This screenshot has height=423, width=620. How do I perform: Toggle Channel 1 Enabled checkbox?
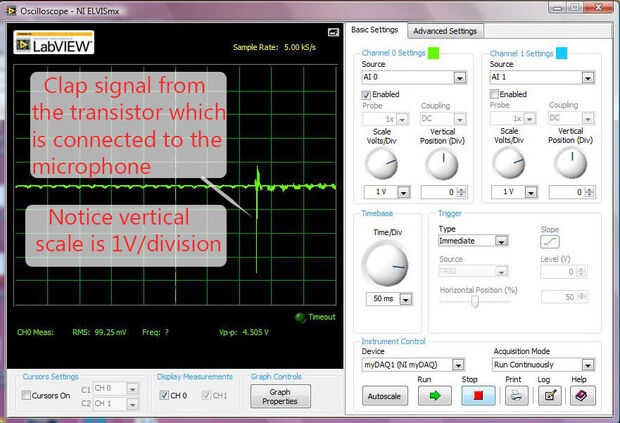(494, 94)
